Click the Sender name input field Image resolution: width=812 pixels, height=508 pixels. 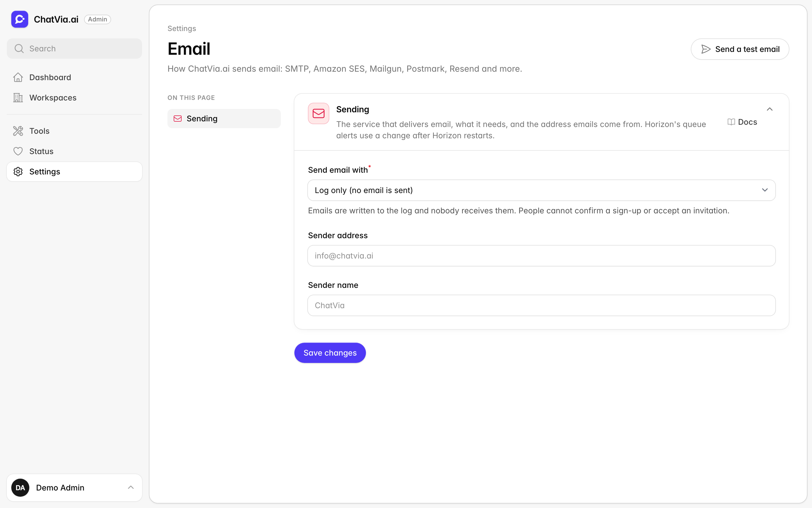pyautogui.click(x=542, y=305)
